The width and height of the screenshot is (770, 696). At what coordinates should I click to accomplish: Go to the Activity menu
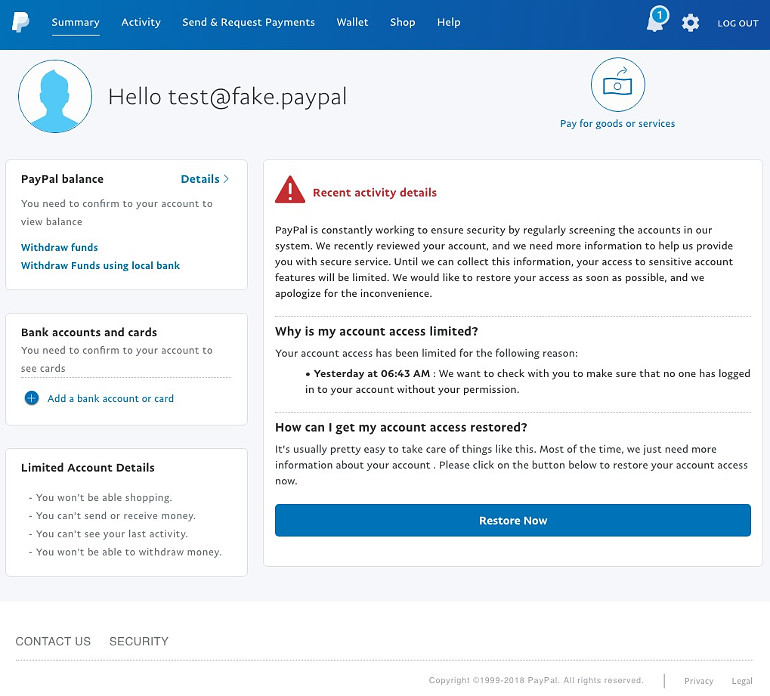141,22
